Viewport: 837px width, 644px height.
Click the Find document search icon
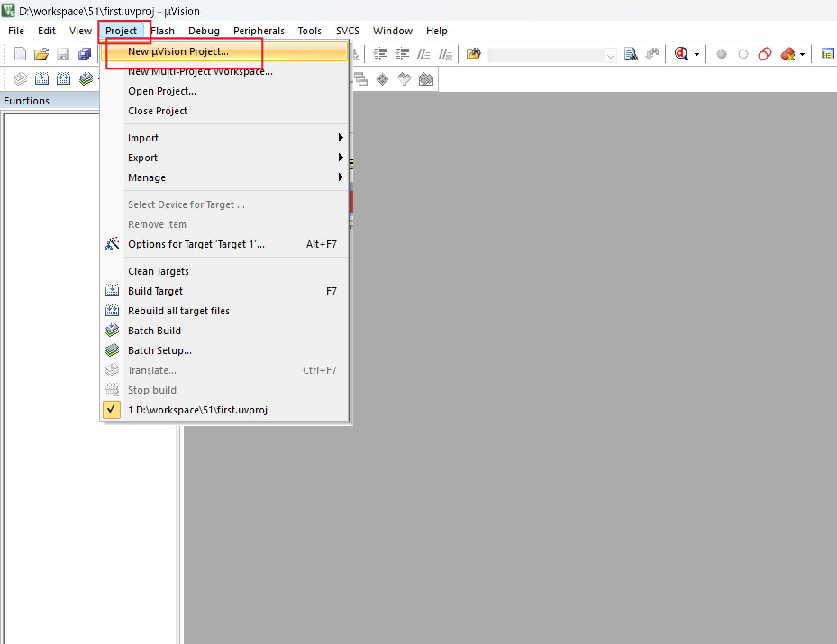point(631,54)
